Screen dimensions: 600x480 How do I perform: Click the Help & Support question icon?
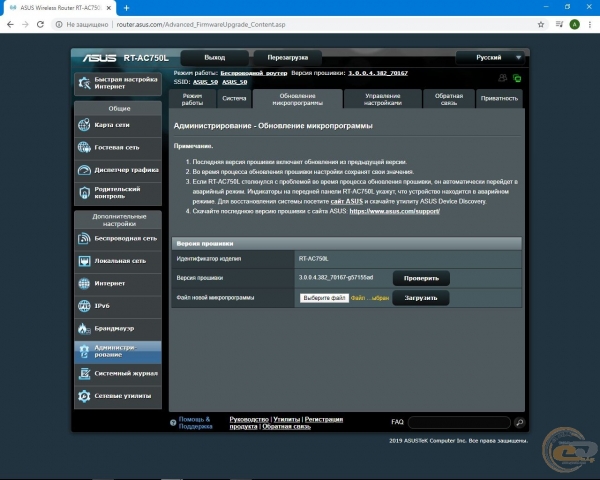(x=173, y=423)
